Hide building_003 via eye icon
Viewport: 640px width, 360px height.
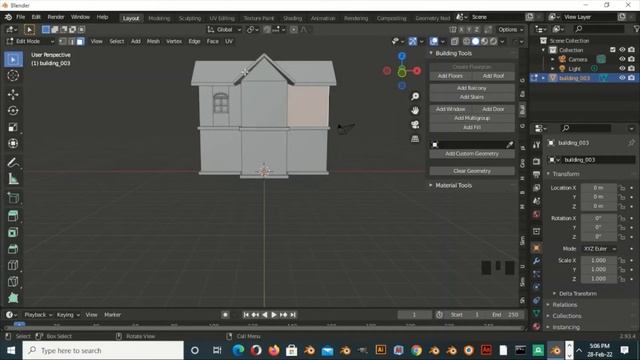tap(622, 78)
